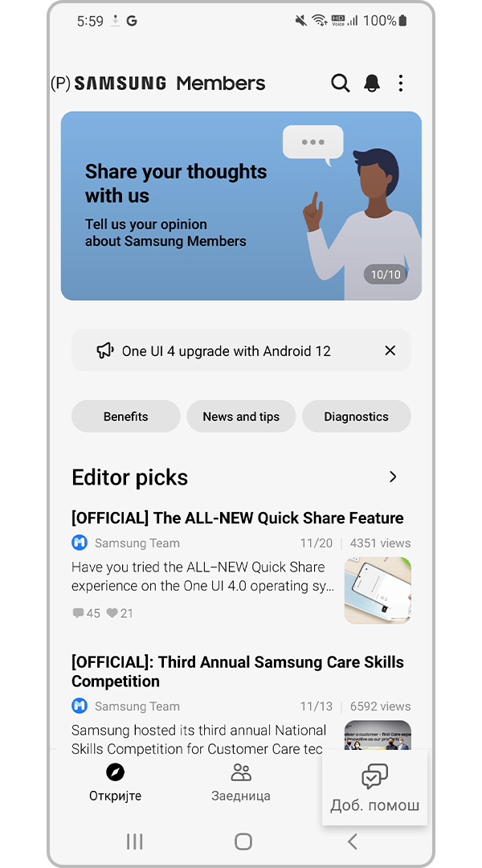Viewport: 482px width, 868px height.
Task: Open the Share your thoughts banner
Action: (241, 206)
